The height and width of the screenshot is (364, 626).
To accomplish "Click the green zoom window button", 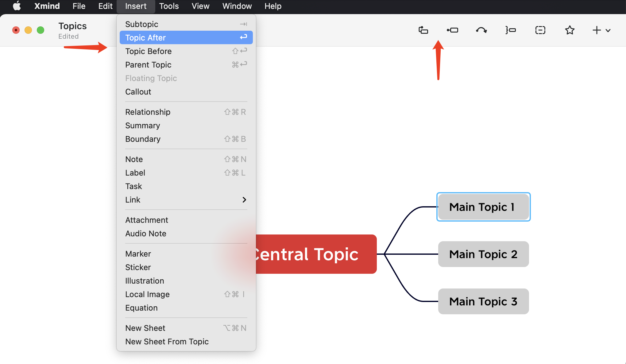I will [x=41, y=30].
